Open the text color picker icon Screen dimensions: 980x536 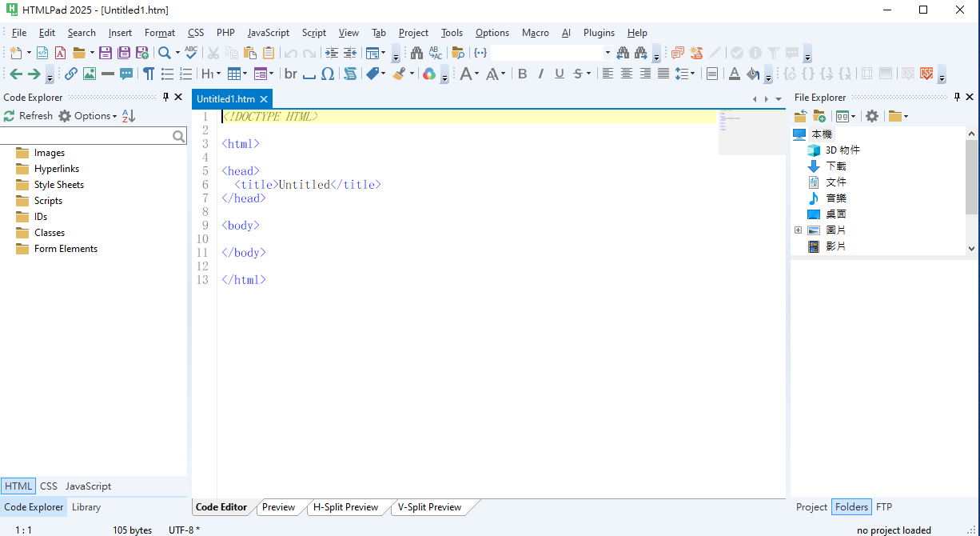pyautogui.click(x=734, y=74)
